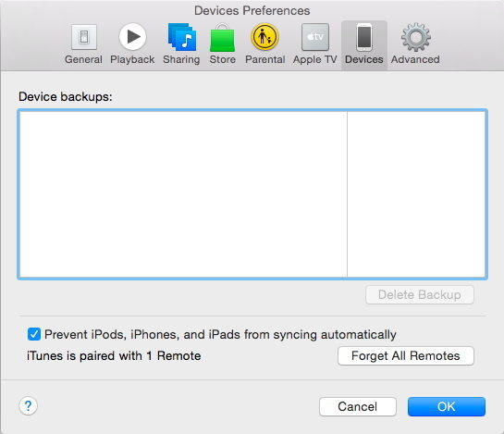Open the Apple TV preferences icon
This screenshot has height=434, width=504.
315,37
